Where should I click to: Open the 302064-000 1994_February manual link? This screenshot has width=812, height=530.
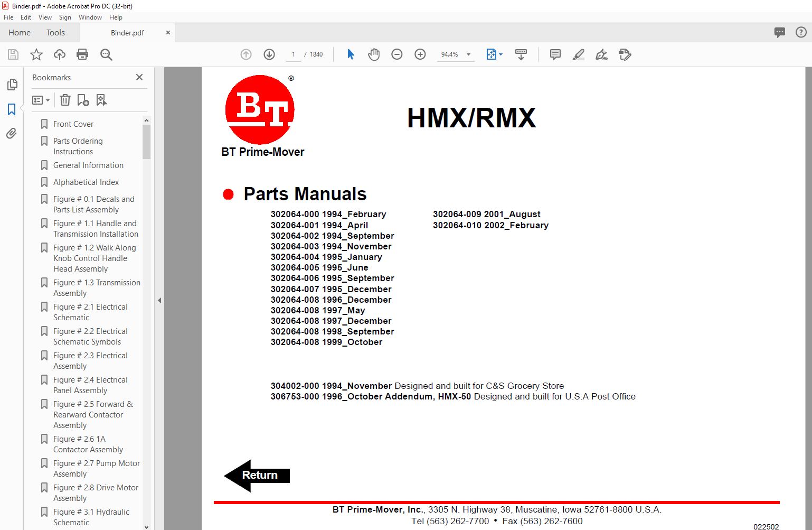tap(328, 214)
